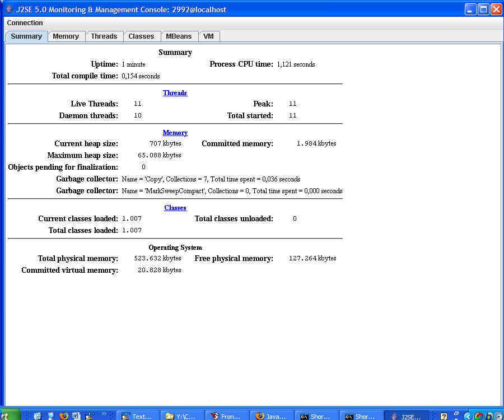Open Shor... console next to Java... button
The width and height of the screenshot is (504, 420).
(x=316, y=416)
